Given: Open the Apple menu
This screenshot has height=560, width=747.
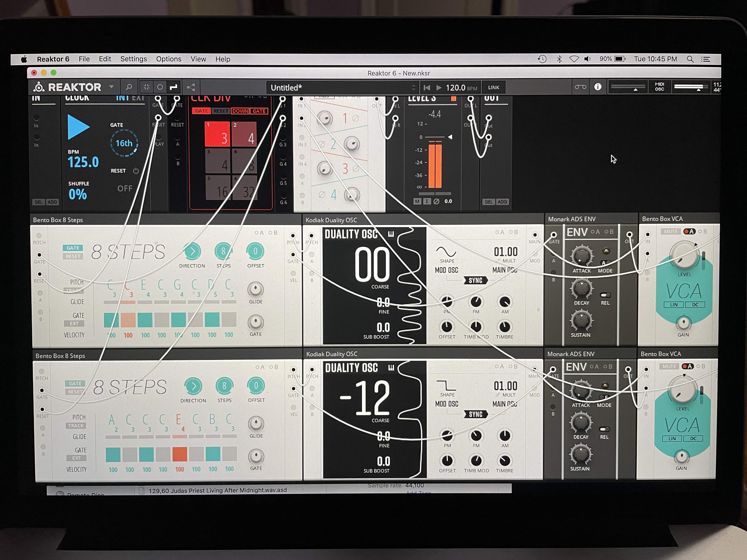Looking at the screenshot, I should [24, 59].
